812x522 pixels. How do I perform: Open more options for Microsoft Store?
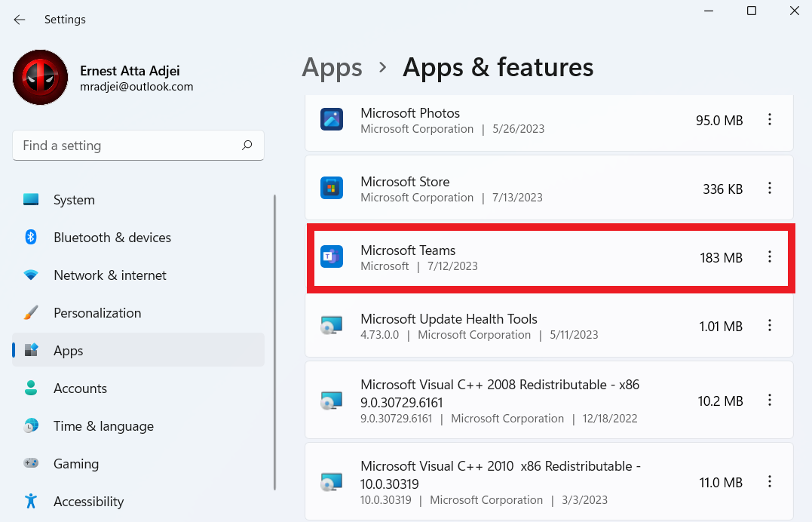(770, 188)
